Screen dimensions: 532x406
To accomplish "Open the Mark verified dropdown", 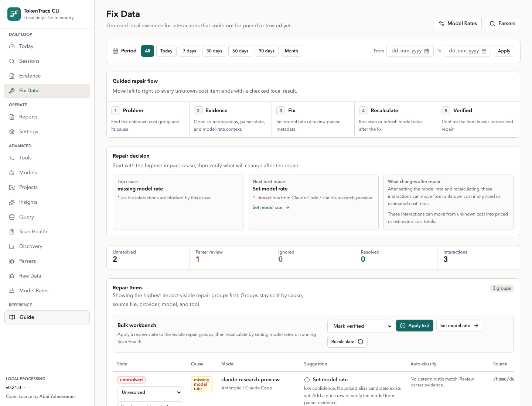I will coord(360,326).
